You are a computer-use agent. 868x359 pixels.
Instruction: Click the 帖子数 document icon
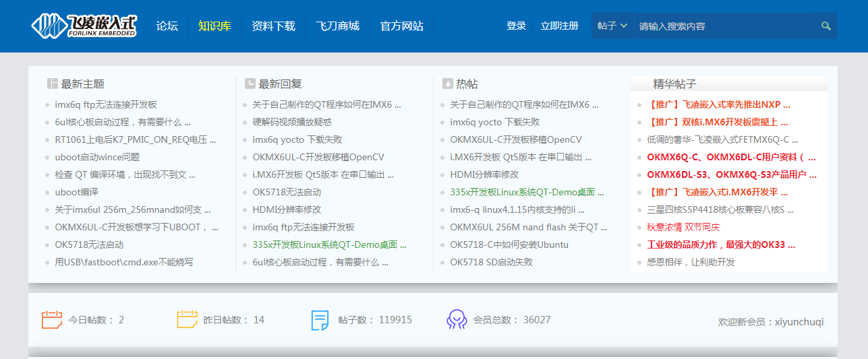(320, 320)
